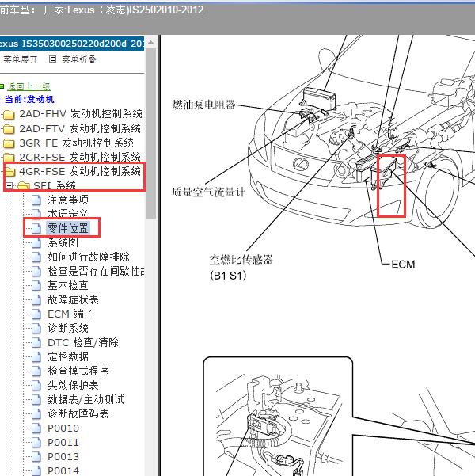
Task: Click the 当前:发动机 breadcrumb text
Action: tap(29, 99)
